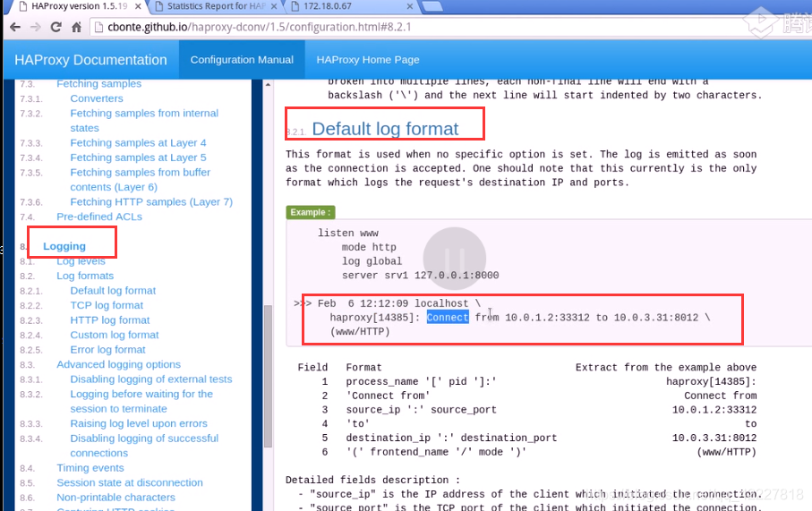Click the browser Back arrow
The image size is (812, 511).
point(15,27)
